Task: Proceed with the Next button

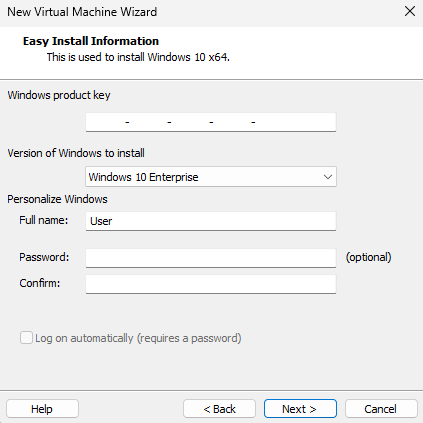Action: point(300,409)
